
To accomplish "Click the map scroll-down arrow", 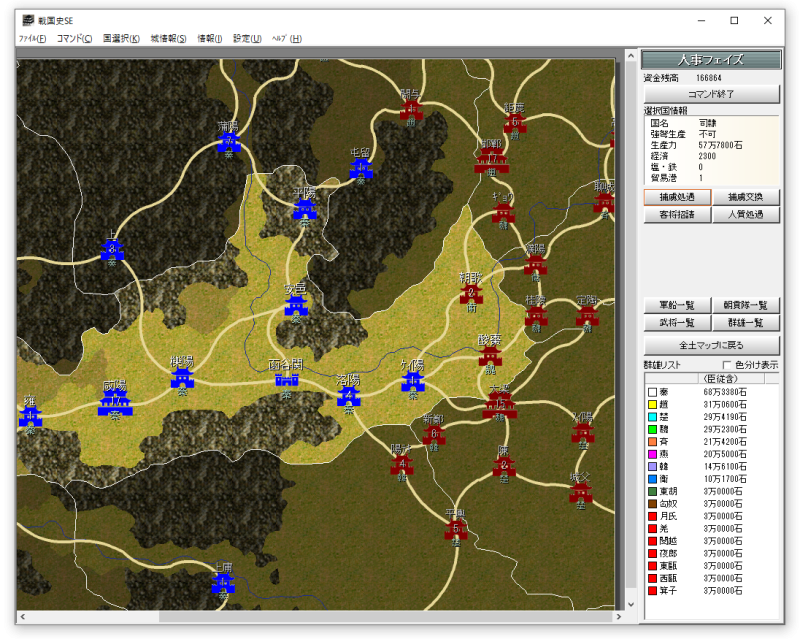I will click(631, 604).
